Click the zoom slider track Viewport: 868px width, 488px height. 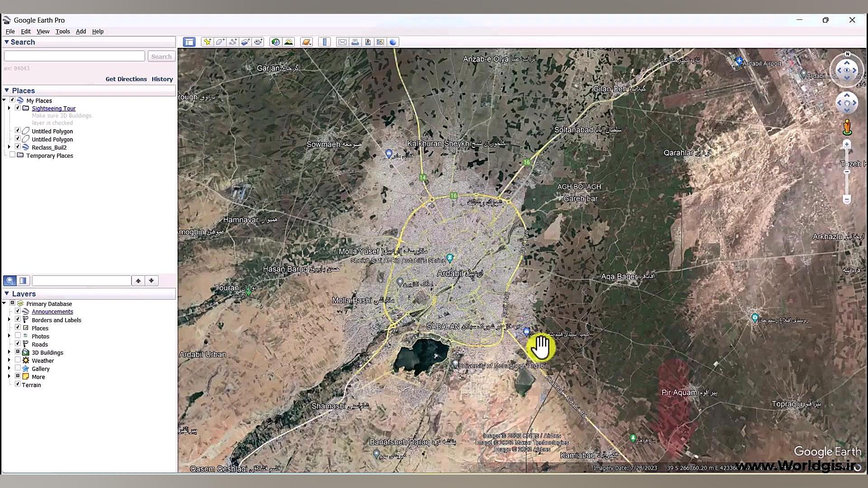(847, 172)
